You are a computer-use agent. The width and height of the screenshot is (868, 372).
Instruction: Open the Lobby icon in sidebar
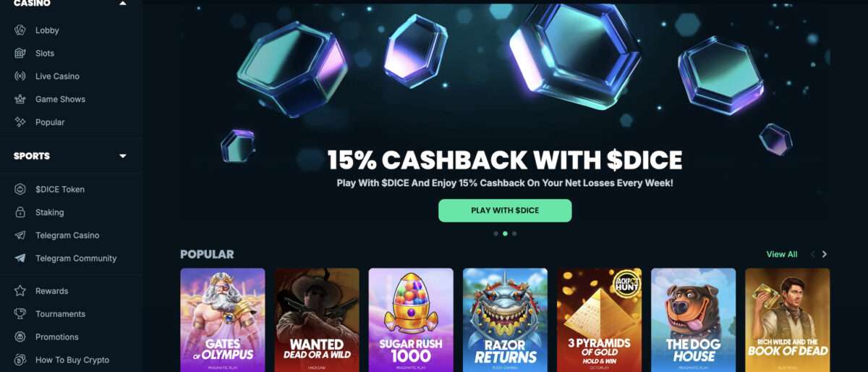tap(20, 30)
